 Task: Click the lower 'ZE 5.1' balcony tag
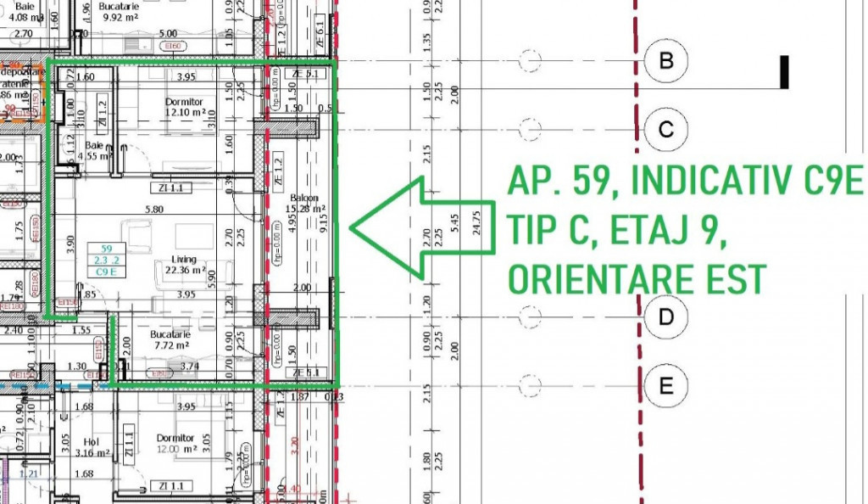coord(306,372)
